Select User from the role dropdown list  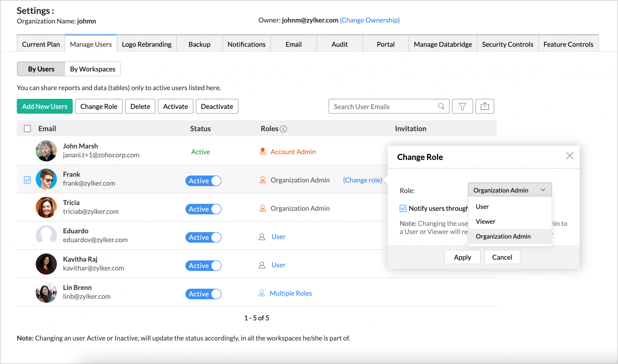(x=482, y=207)
